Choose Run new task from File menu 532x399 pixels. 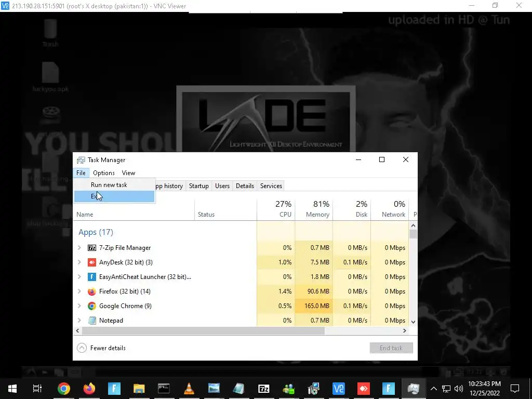click(114, 185)
